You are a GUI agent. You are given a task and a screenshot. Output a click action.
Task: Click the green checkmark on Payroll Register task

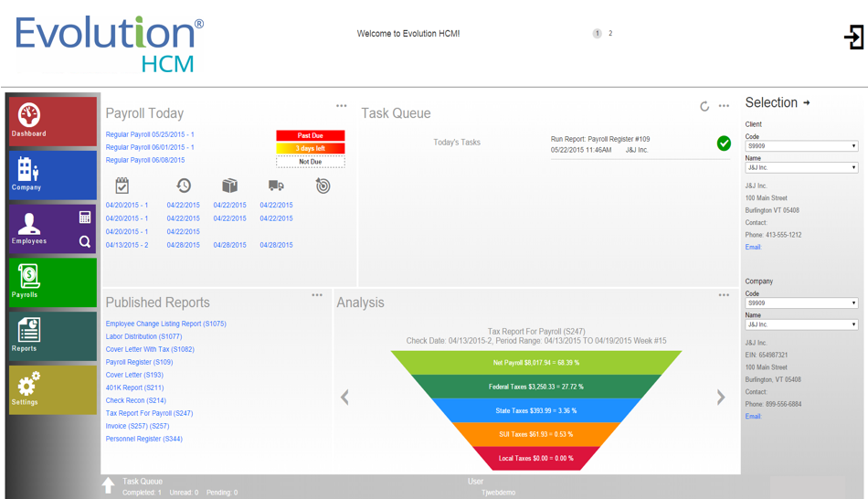[x=724, y=143]
